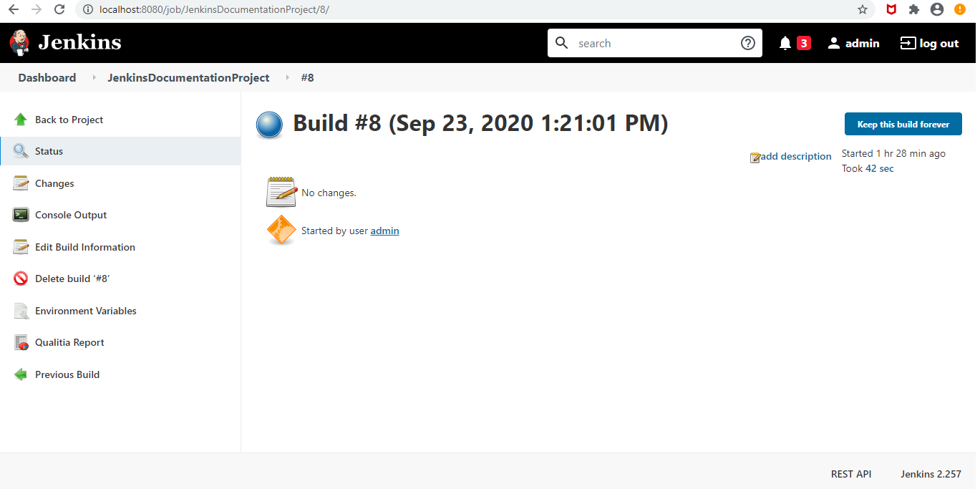Viewport: 980px width, 489px height.
Task: Click the log out link
Action: click(x=929, y=43)
